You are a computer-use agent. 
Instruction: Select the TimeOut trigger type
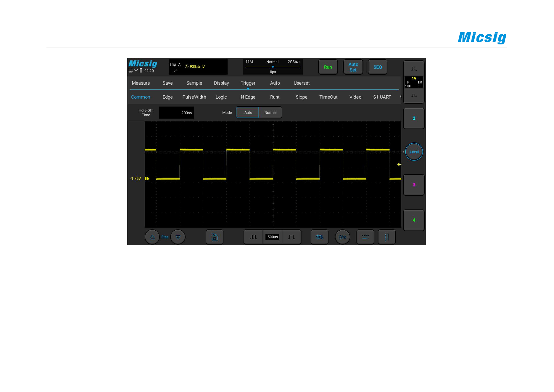(328, 97)
